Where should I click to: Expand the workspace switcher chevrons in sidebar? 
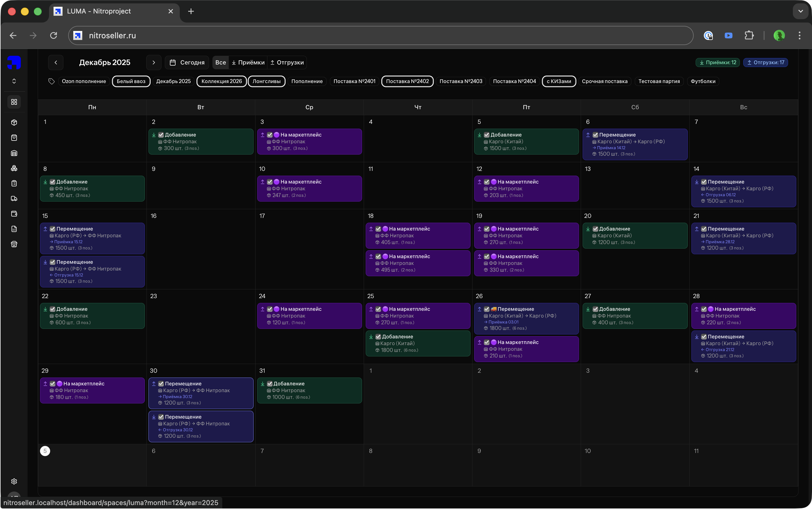pos(14,81)
